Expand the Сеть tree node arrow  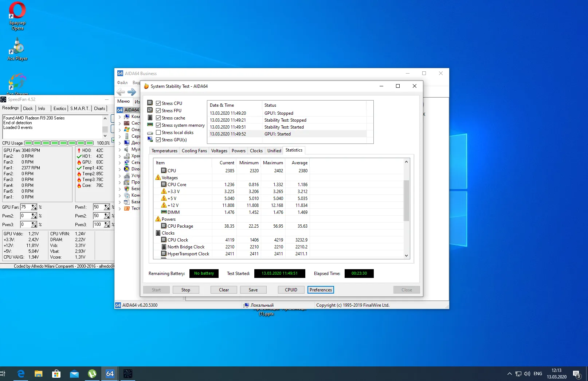(x=119, y=162)
